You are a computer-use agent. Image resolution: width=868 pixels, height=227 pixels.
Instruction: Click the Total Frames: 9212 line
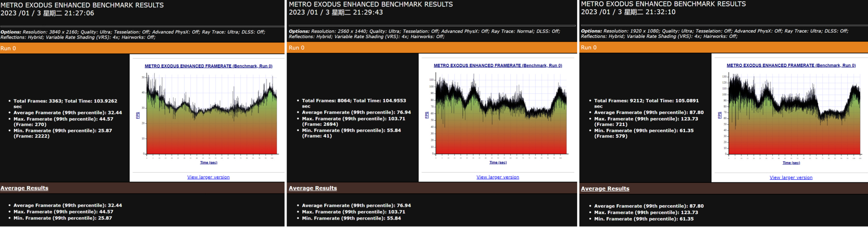(x=646, y=103)
